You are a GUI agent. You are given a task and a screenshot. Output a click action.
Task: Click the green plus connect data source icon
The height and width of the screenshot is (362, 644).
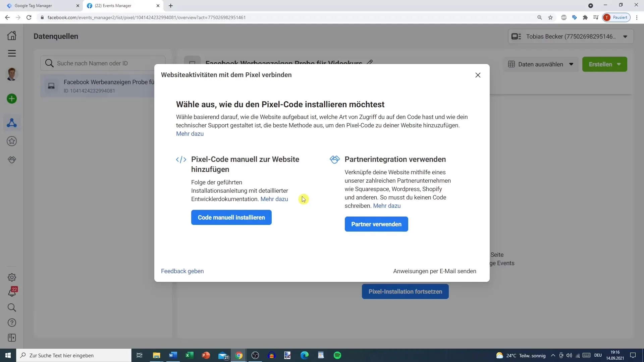tap(12, 99)
